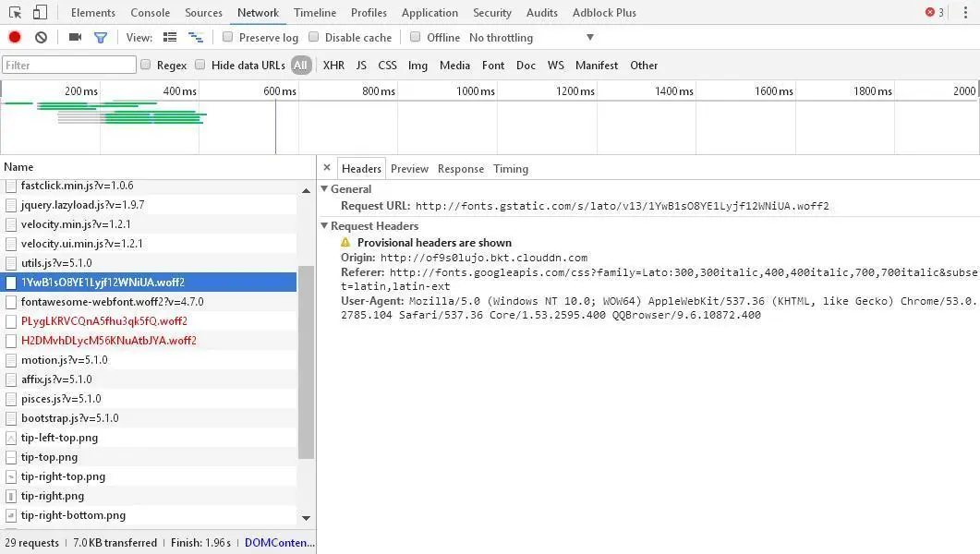
Task: Click file icon of jquery.lazyload.js
Action: coord(11,205)
